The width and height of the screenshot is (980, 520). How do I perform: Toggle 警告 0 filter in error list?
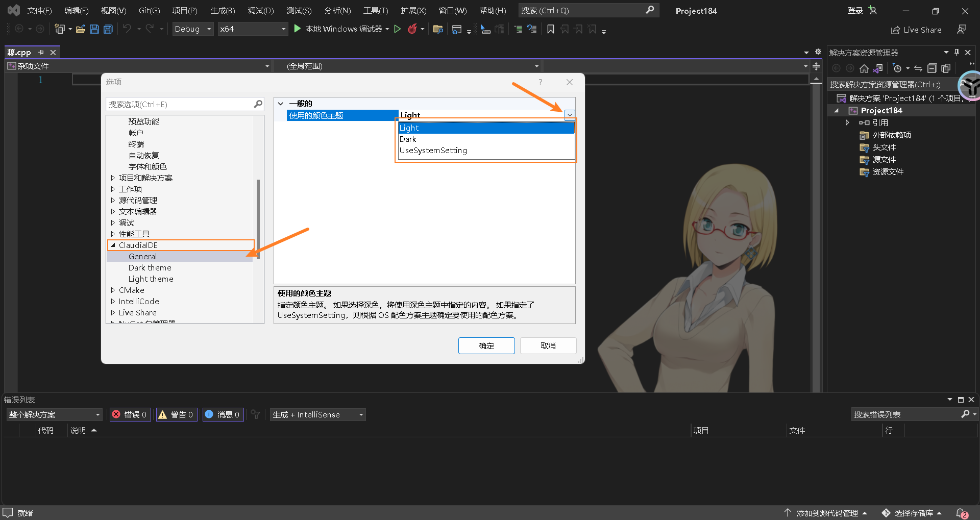point(177,415)
